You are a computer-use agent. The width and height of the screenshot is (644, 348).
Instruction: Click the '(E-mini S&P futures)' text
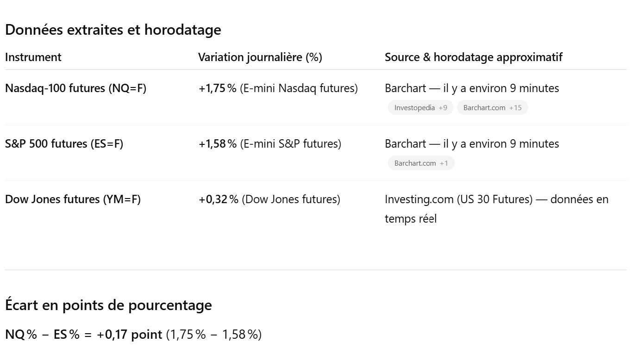click(x=290, y=144)
